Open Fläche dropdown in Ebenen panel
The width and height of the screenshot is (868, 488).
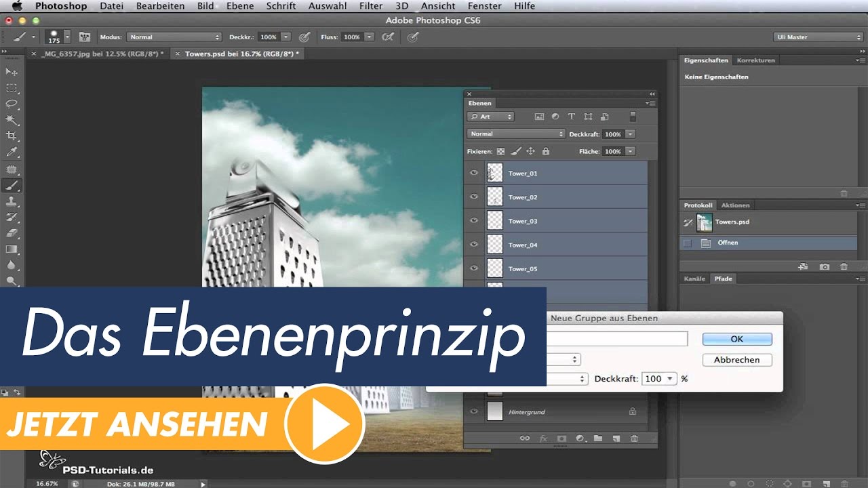point(631,152)
